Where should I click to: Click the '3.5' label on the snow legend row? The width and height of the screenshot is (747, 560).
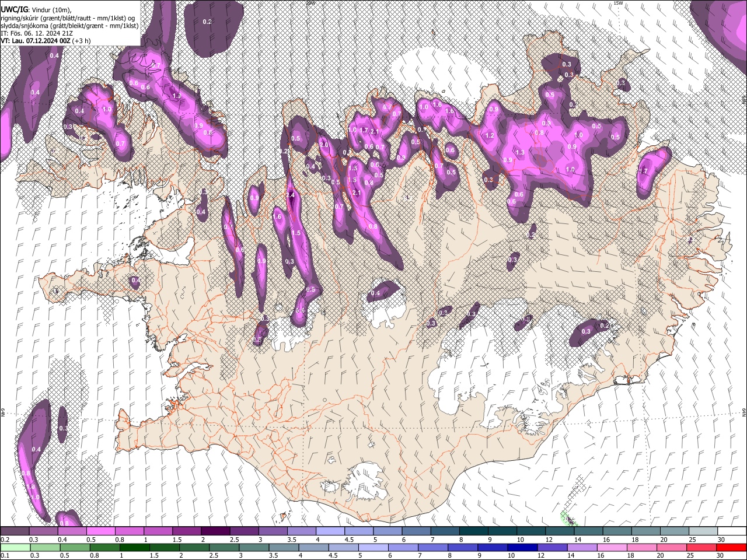coord(292,540)
